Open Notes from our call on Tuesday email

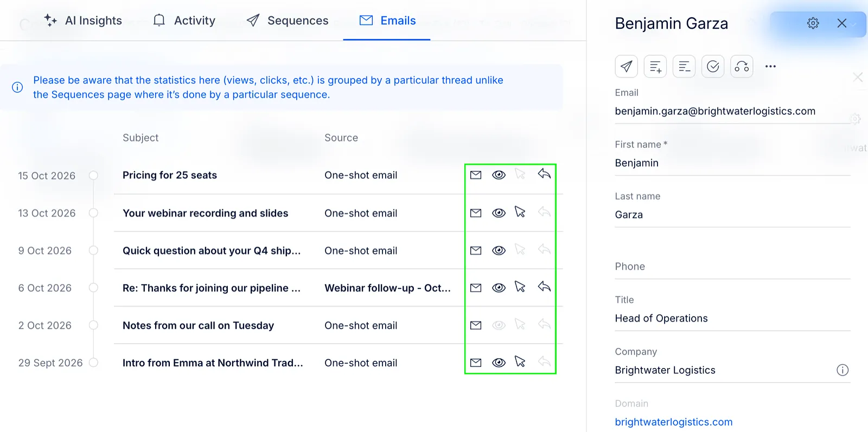point(198,325)
